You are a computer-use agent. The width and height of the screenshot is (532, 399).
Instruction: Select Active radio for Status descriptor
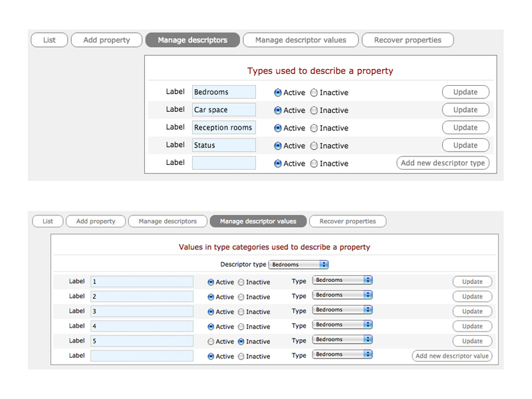(278, 146)
